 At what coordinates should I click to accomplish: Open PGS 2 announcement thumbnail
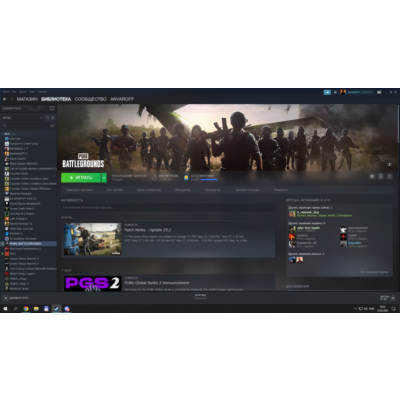(93, 283)
